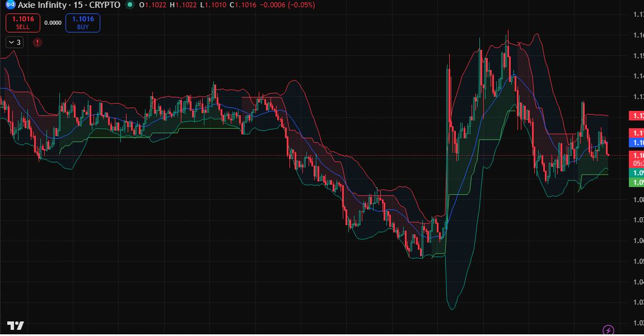This screenshot has width=644, height=336.
Task: Click the blue 1.1016 BUY button
Action: coord(83,22)
